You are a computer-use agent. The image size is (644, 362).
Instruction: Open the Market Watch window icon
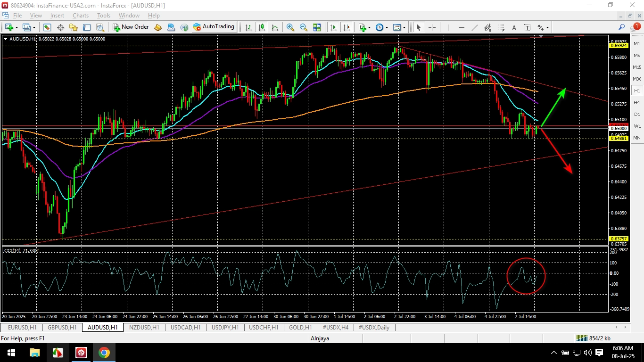pyautogui.click(x=47, y=27)
